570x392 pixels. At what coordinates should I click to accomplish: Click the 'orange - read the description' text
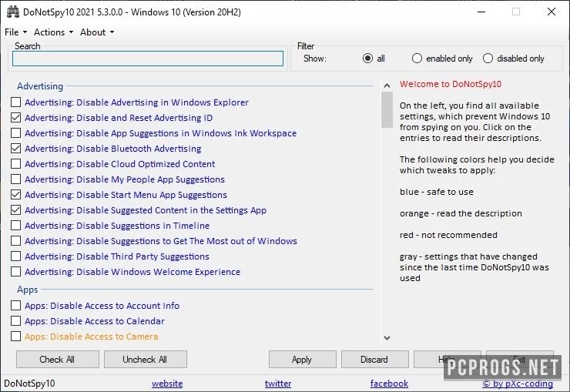point(461,213)
